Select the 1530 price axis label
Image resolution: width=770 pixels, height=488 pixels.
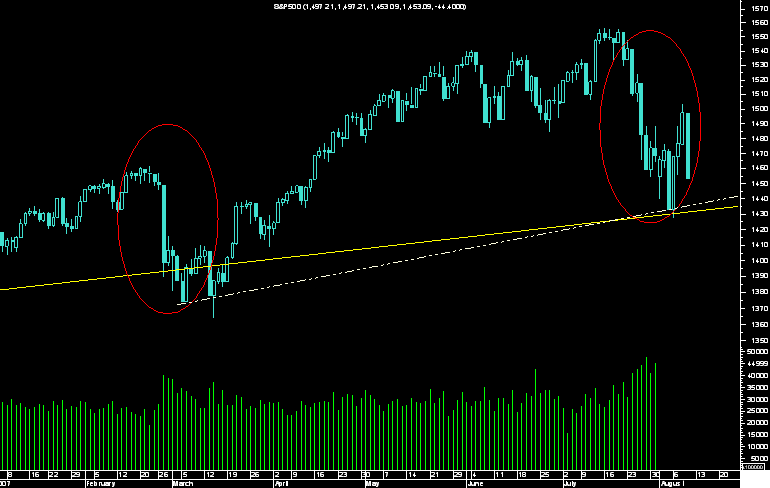(x=760, y=65)
